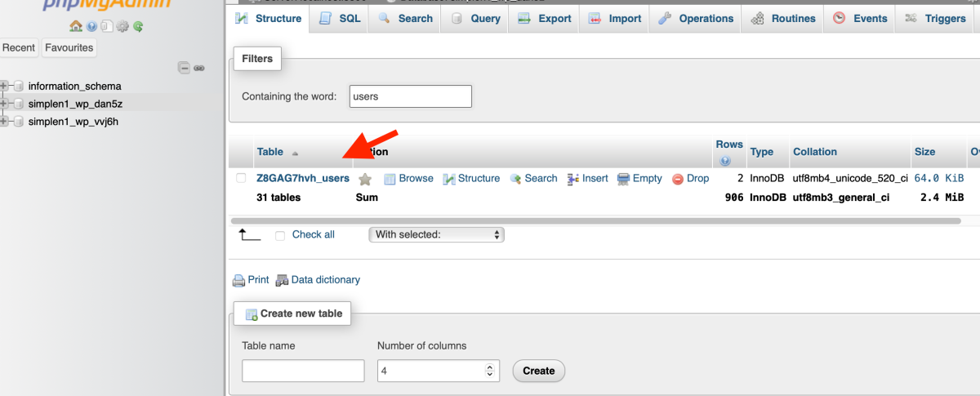
Task: Open navigation panel settings gear icon
Action: (122, 27)
